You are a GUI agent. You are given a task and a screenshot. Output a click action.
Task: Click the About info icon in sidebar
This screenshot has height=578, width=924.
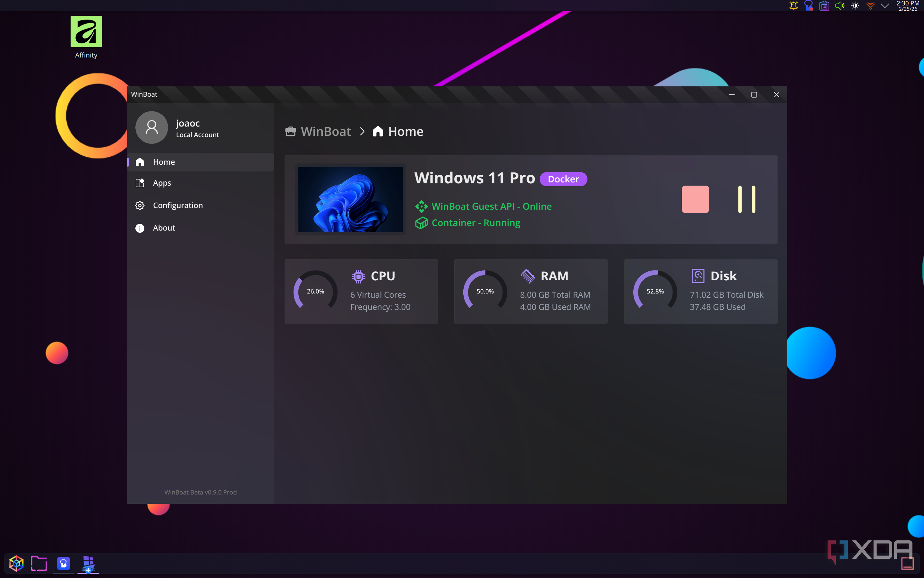click(140, 228)
